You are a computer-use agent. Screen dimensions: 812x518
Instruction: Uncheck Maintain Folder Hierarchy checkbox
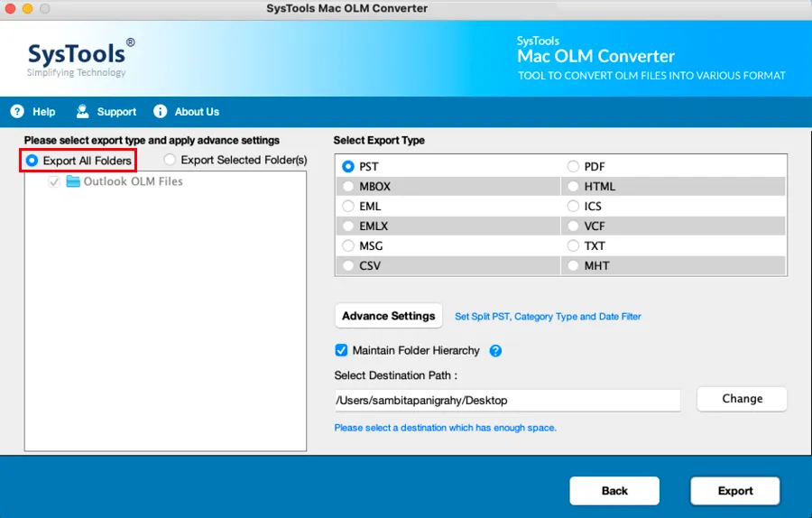[341, 350]
